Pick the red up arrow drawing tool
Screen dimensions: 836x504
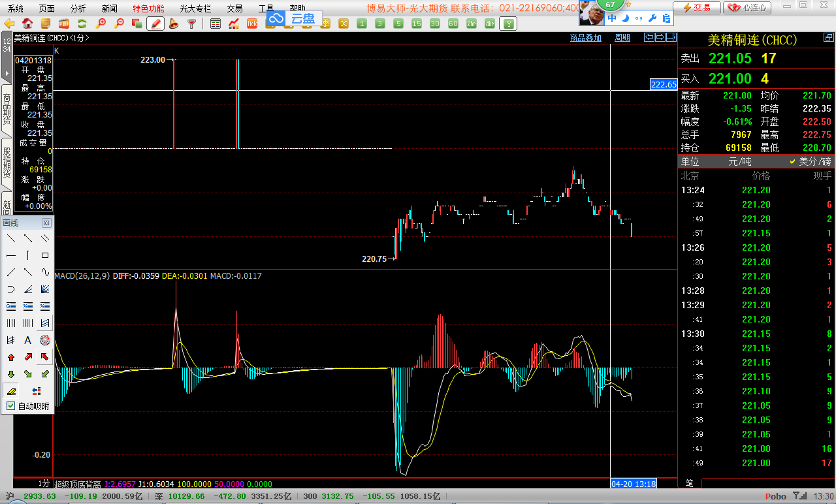11,357
